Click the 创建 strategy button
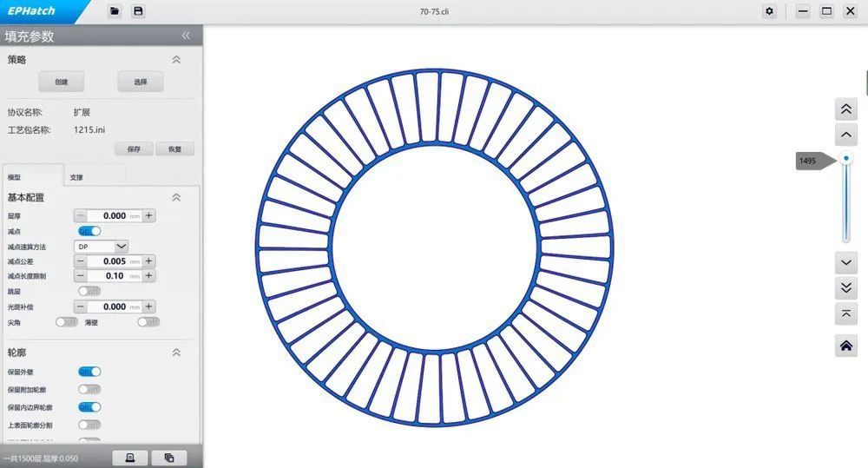 point(62,82)
